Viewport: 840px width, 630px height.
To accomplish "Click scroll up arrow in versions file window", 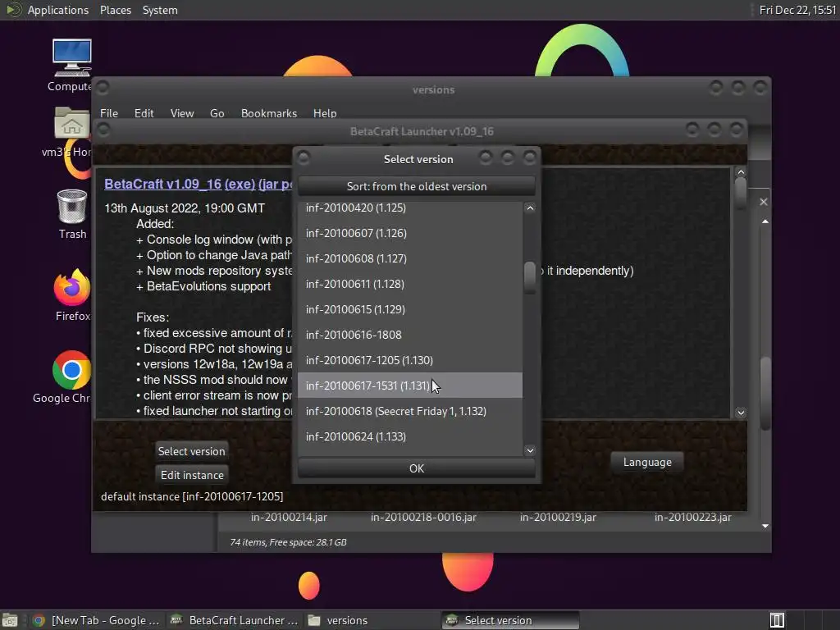I will [x=765, y=221].
